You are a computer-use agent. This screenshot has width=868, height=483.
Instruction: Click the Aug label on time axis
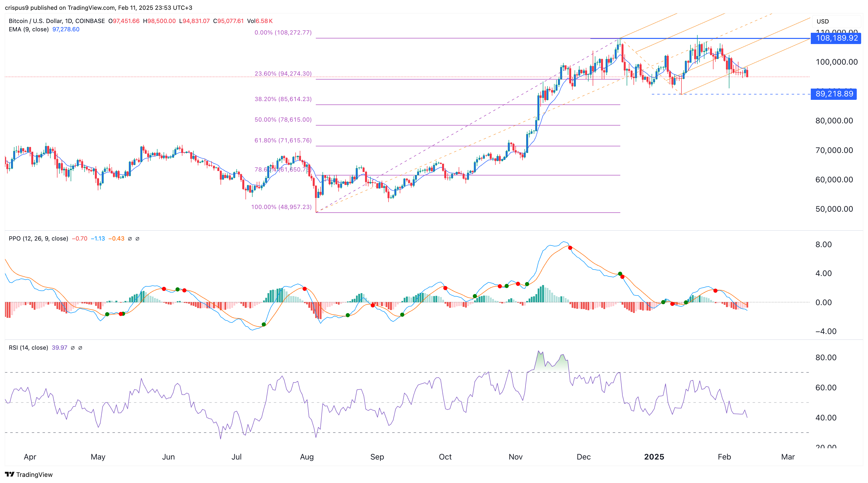click(x=307, y=457)
